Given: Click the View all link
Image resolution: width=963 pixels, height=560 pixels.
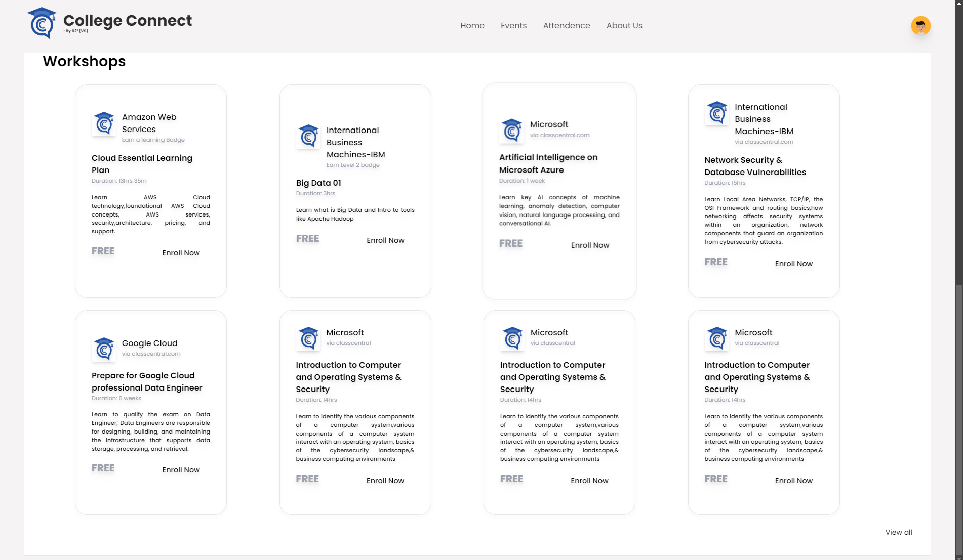Looking at the screenshot, I should (899, 532).
